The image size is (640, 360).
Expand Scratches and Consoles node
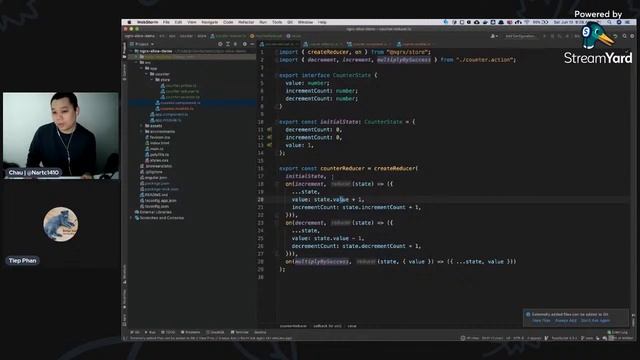131,218
